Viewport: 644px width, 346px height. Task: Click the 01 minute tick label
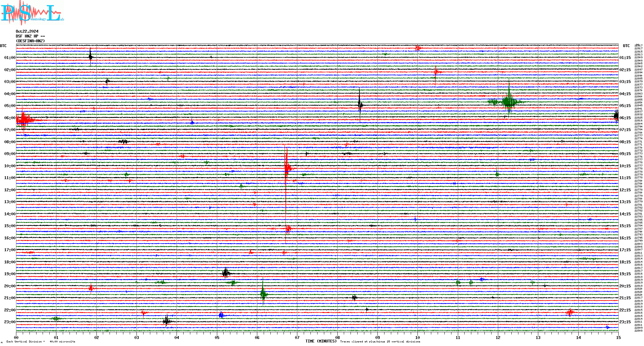[x=56, y=337]
